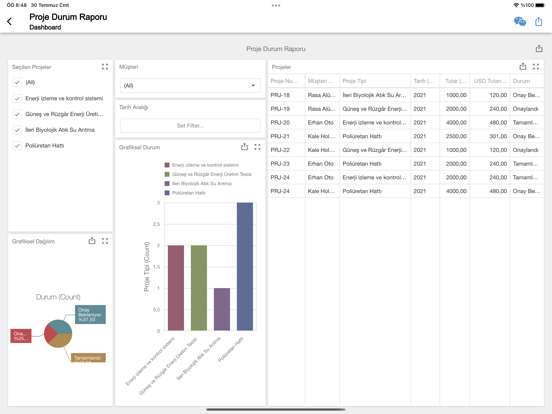Sort by Tarih column header
Screen dimensions: 552x414
click(425, 81)
